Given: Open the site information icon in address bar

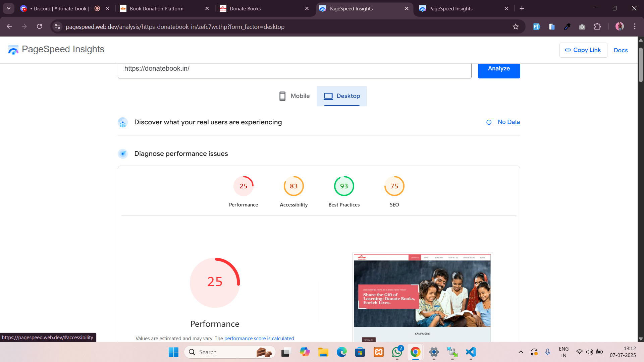Looking at the screenshot, I should click(57, 27).
